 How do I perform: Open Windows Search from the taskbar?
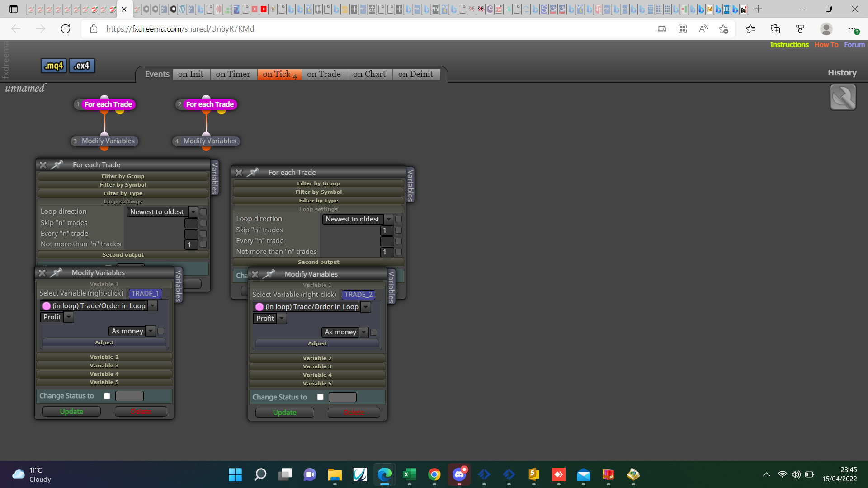[260, 474]
